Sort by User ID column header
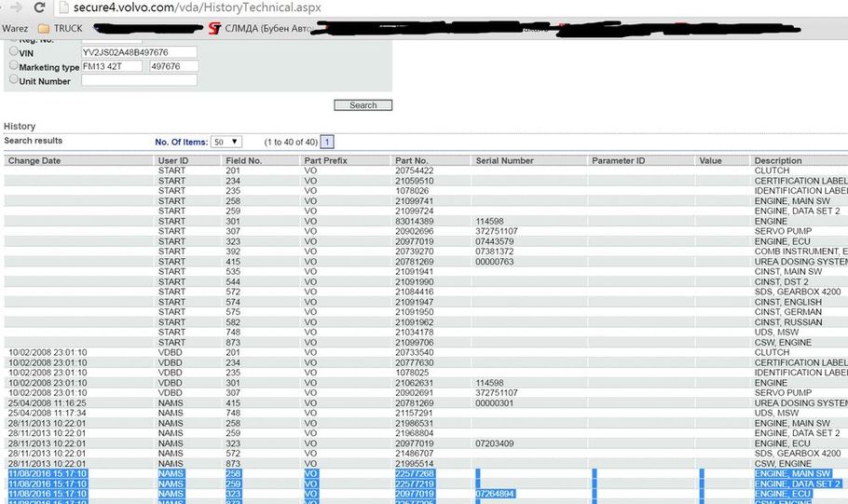Viewport: 848px width, 504px height. click(173, 160)
